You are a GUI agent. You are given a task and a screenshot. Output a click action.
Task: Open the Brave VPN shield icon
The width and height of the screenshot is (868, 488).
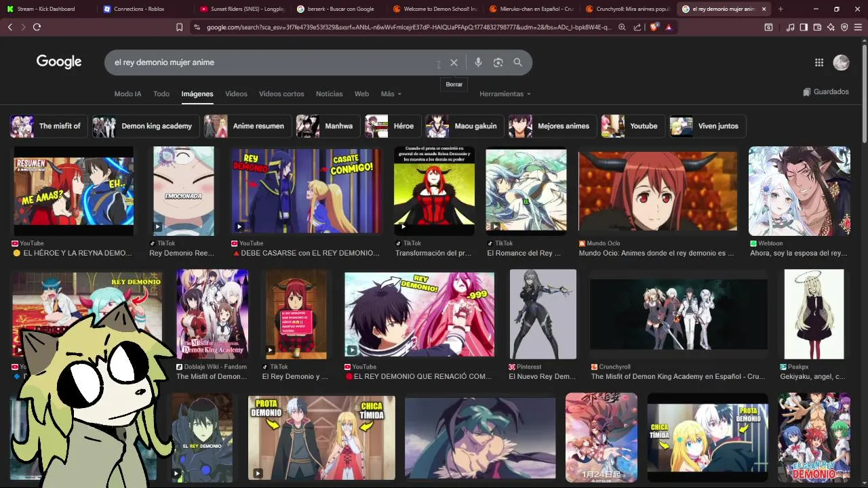pyautogui.click(x=844, y=27)
